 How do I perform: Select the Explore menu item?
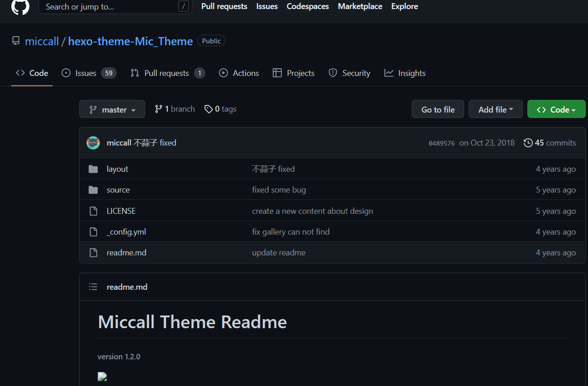tap(404, 6)
